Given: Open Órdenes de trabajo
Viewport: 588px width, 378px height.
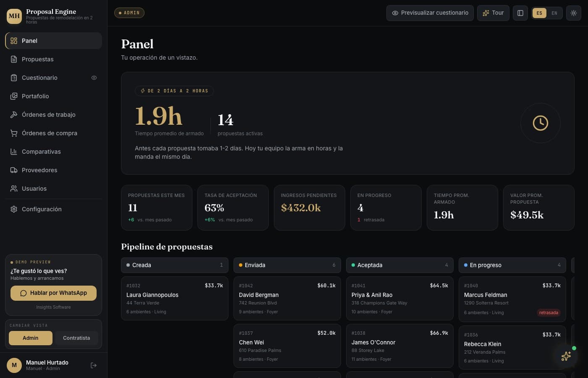Looking at the screenshot, I should 53,115.
